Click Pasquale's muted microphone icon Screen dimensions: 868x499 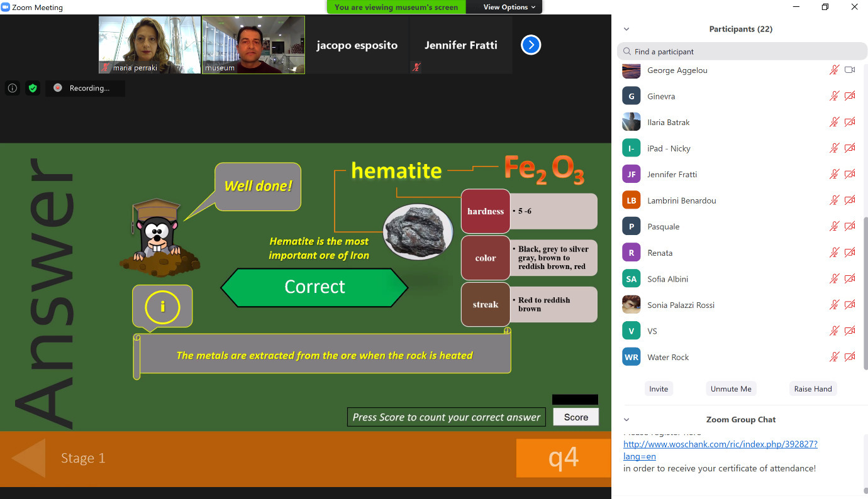834,227
